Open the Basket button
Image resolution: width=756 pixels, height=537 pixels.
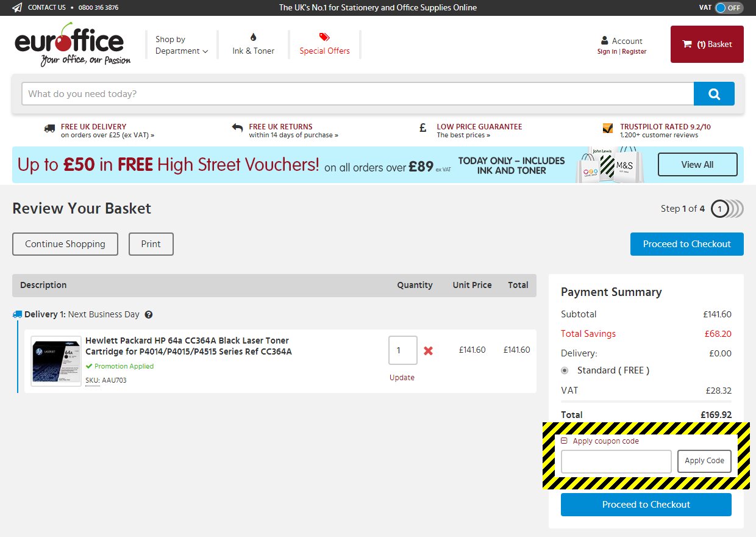point(707,44)
